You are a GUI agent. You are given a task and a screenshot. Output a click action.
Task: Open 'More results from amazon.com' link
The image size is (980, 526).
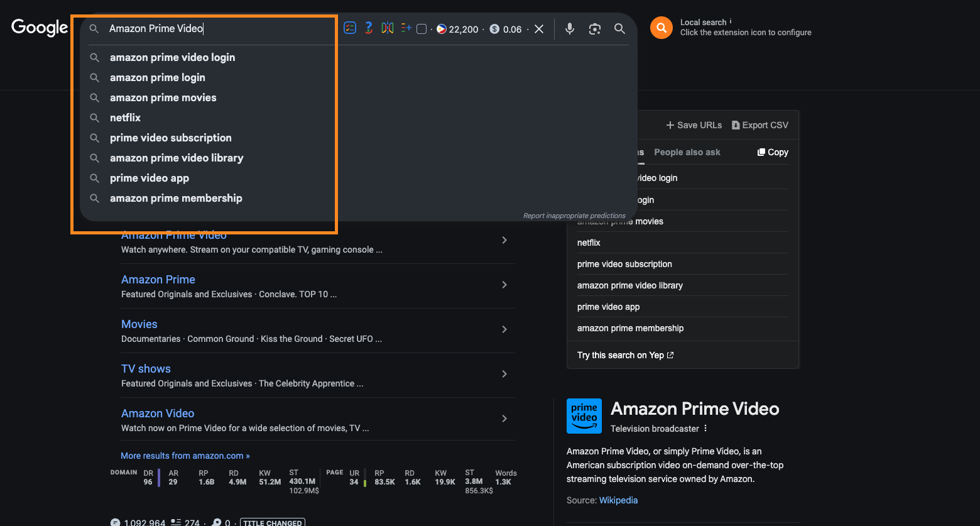[185, 456]
